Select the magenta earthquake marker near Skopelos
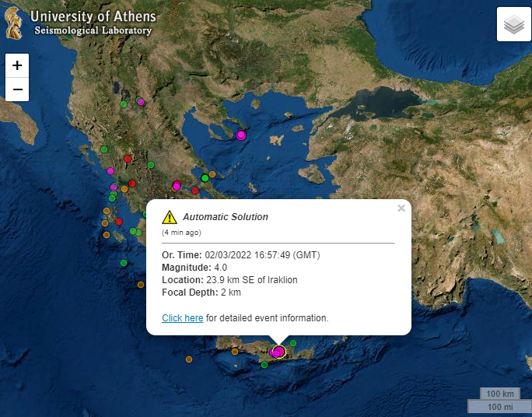Image resolution: width=532 pixels, height=417 pixels. [241, 135]
